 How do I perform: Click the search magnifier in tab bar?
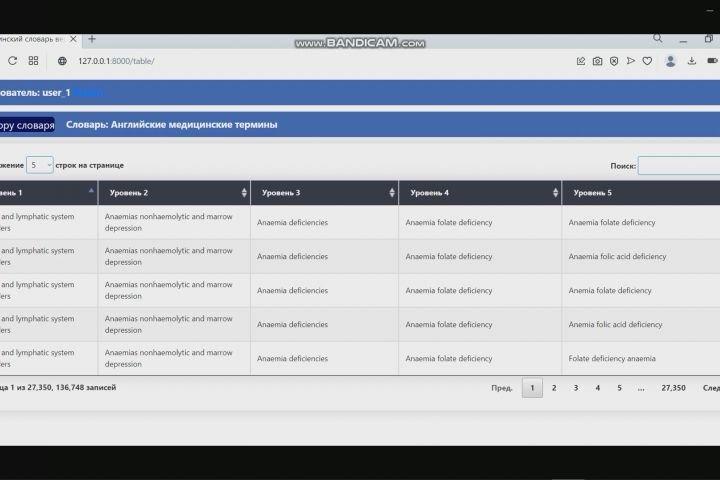[x=658, y=39]
